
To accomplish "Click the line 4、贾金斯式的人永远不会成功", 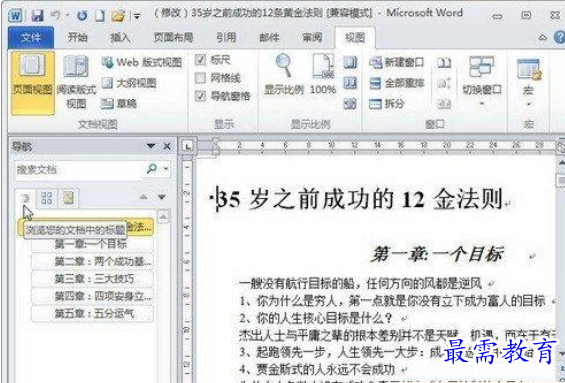I will point(317,369).
